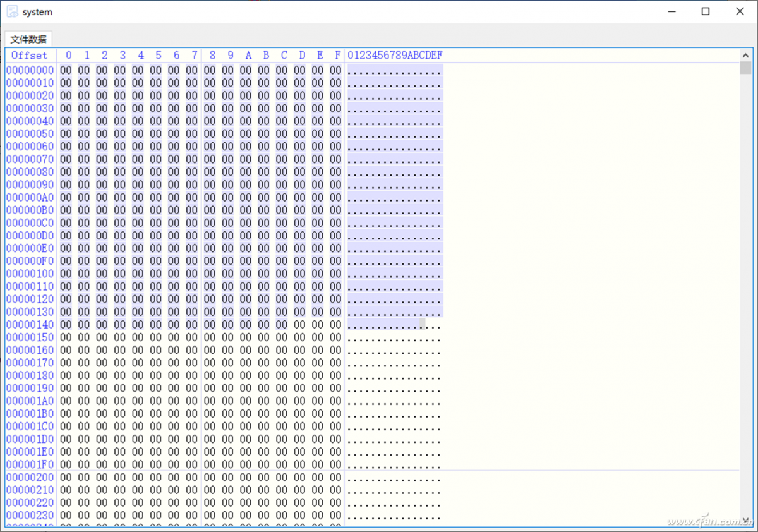Select offset label 00000140
The height and width of the screenshot is (532, 758).
(30, 324)
